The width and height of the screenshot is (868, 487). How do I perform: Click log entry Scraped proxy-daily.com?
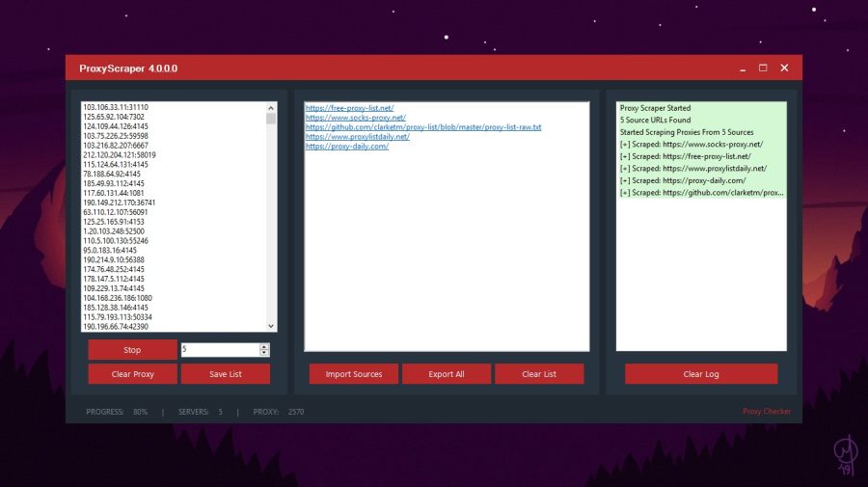tap(683, 181)
